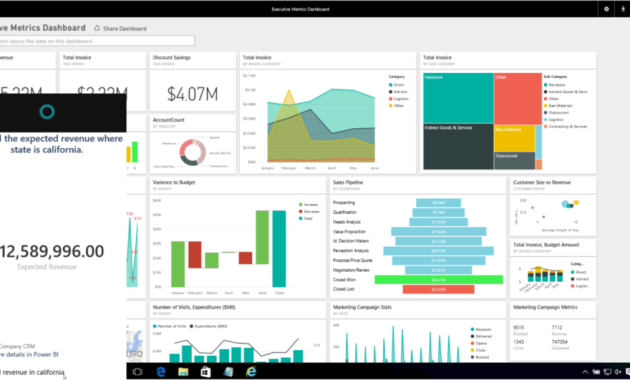Click the 747054 Delivered metric
The height and width of the screenshot is (380, 630).
(560, 345)
